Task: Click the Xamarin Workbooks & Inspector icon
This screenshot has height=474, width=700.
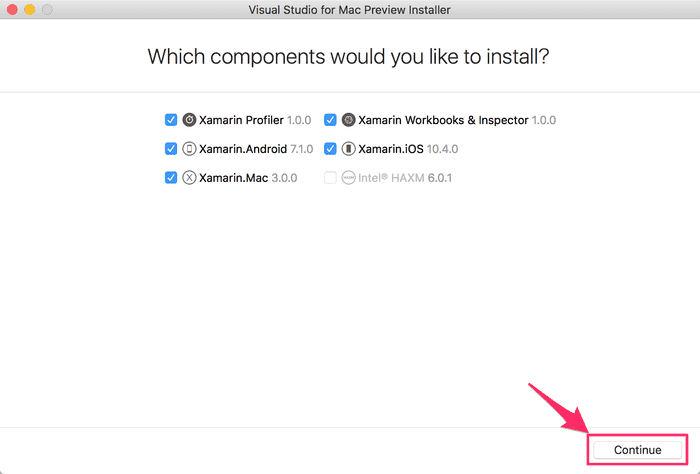Action: 349,120
